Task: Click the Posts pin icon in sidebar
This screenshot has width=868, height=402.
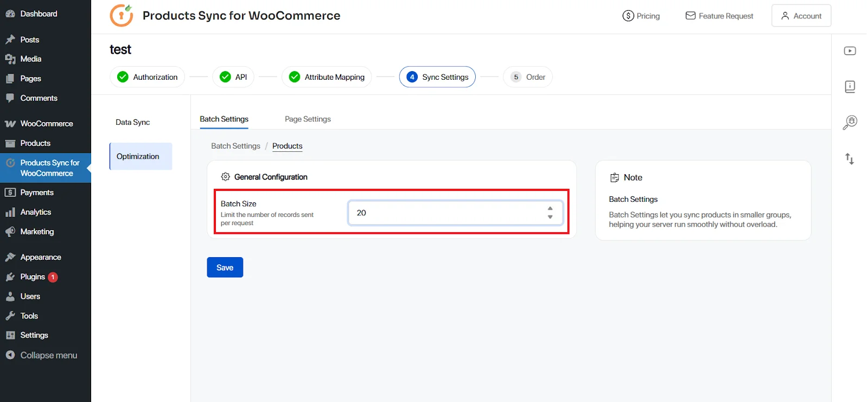Action: 10,40
